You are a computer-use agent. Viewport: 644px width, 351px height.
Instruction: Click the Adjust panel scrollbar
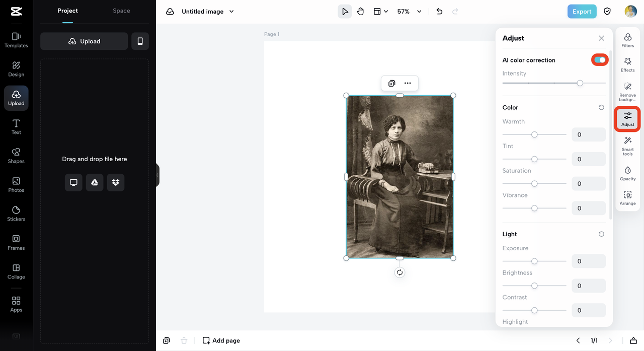tap(611, 134)
